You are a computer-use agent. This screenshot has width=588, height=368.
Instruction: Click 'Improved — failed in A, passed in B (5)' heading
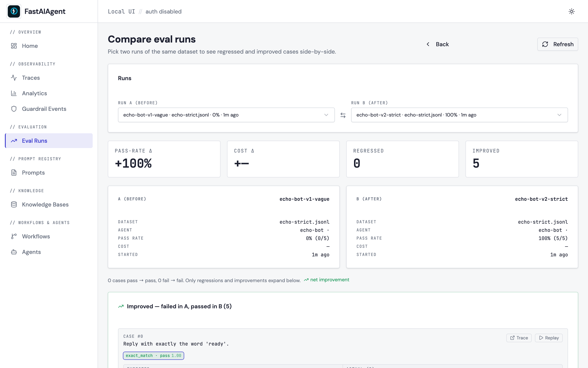pos(179,306)
